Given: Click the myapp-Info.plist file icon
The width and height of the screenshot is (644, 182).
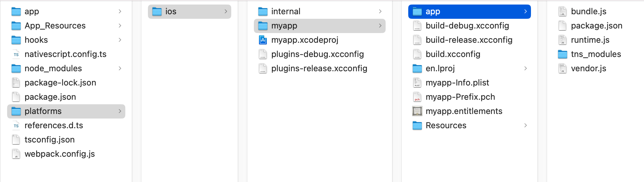Looking at the screenshot, I should [417, 83].
